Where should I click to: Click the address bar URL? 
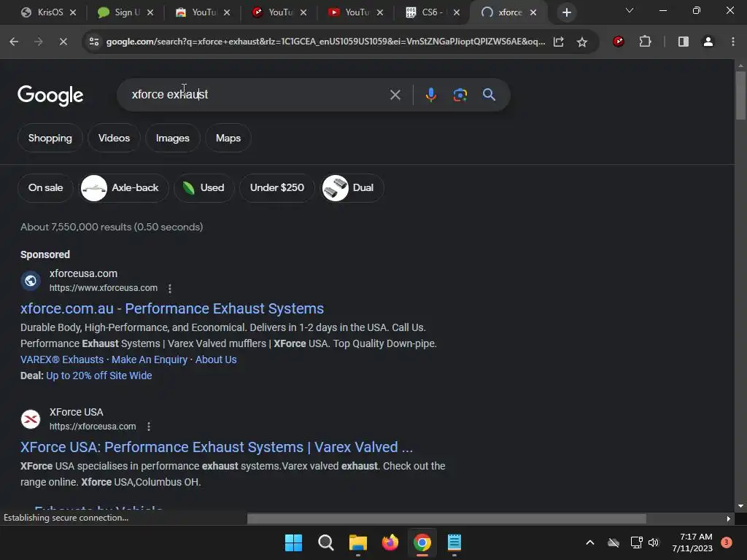pos(325,42)
